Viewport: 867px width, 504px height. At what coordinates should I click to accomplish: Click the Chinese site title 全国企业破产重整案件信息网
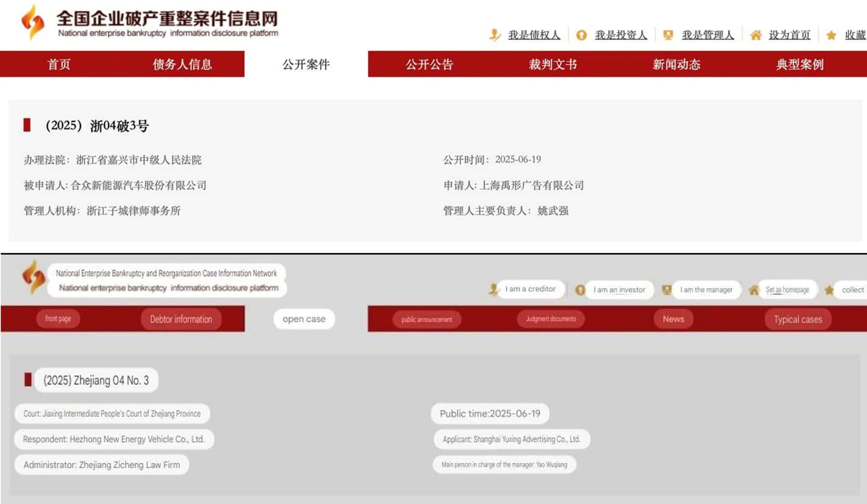(167, 19)
